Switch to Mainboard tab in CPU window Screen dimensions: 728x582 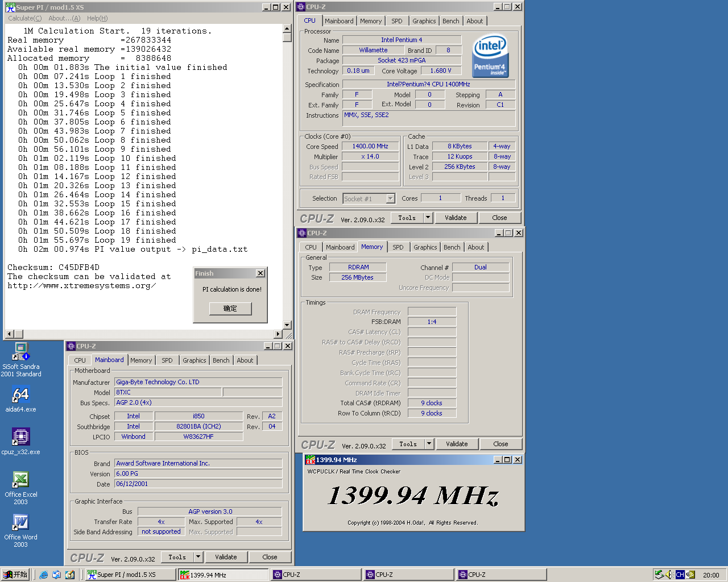point(339,21)
